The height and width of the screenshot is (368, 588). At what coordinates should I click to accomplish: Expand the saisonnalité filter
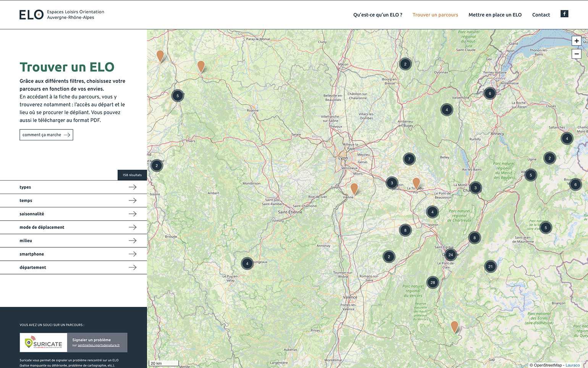(73, 214)
